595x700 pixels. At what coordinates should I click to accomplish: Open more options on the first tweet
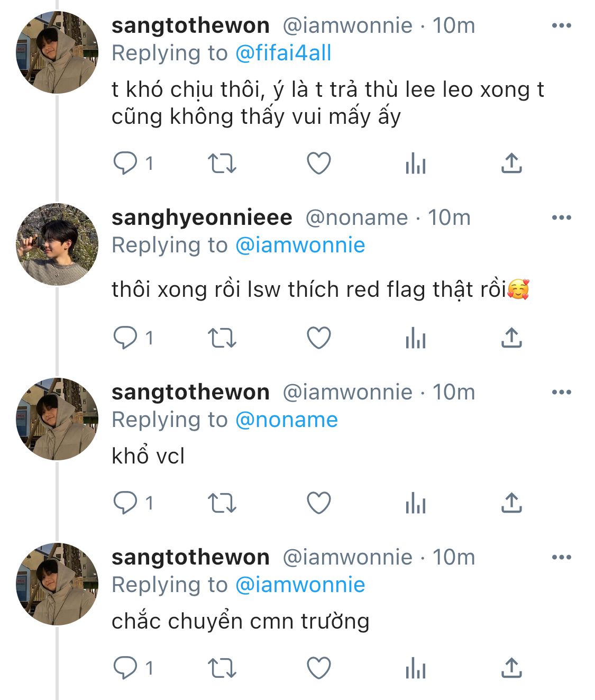click(561, 25)
